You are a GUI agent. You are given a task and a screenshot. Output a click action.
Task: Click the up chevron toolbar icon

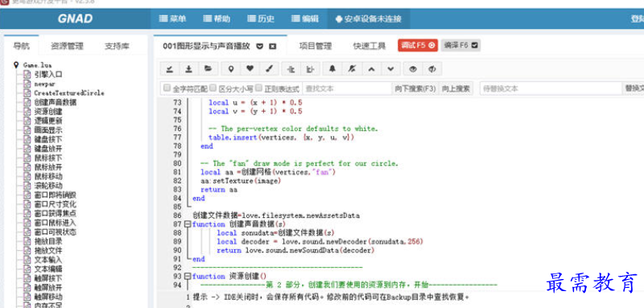tap(371, 69)
